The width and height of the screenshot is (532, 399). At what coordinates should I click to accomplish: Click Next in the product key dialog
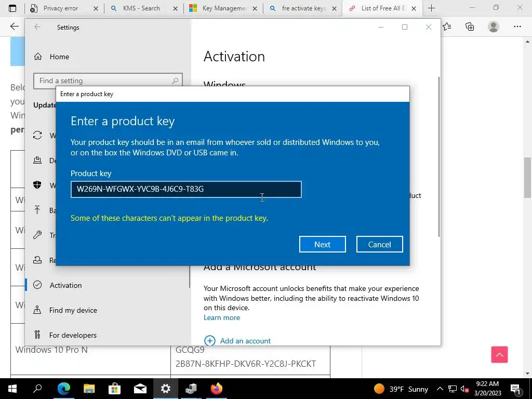tap(322, 244)
